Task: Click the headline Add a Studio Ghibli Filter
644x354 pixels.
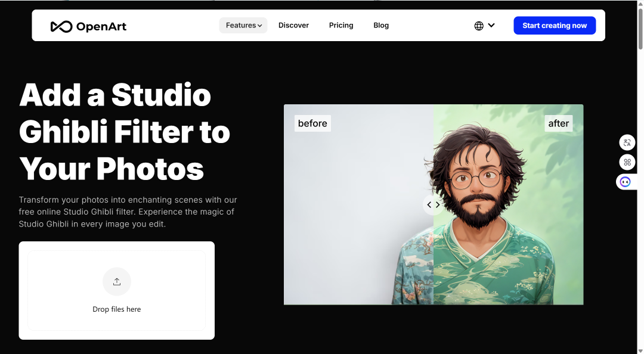Action: tap(124, 132)
